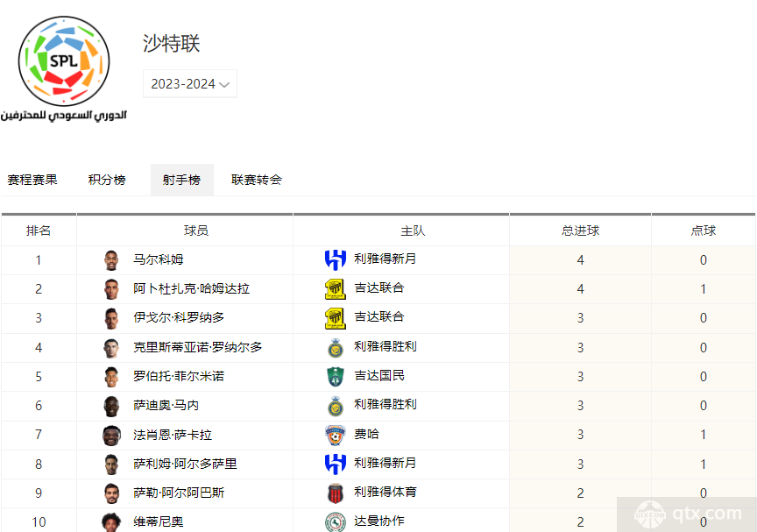Open team 利雅得新月 in 马尔科姆 row
This screenshot has width=757, height=532.
click(385, 259)
